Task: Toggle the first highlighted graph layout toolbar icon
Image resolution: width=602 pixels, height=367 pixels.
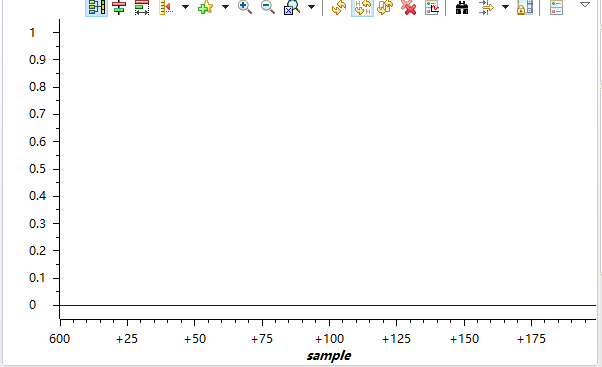Action: coord(96,7)
